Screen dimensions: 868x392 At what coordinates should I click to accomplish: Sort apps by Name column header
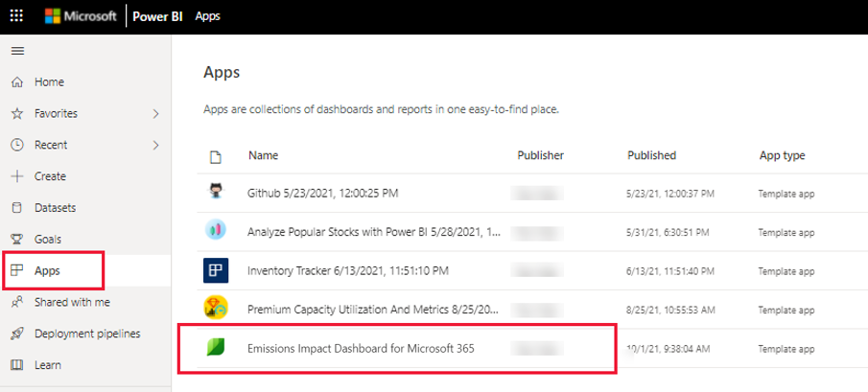click(x=262, y=155)
